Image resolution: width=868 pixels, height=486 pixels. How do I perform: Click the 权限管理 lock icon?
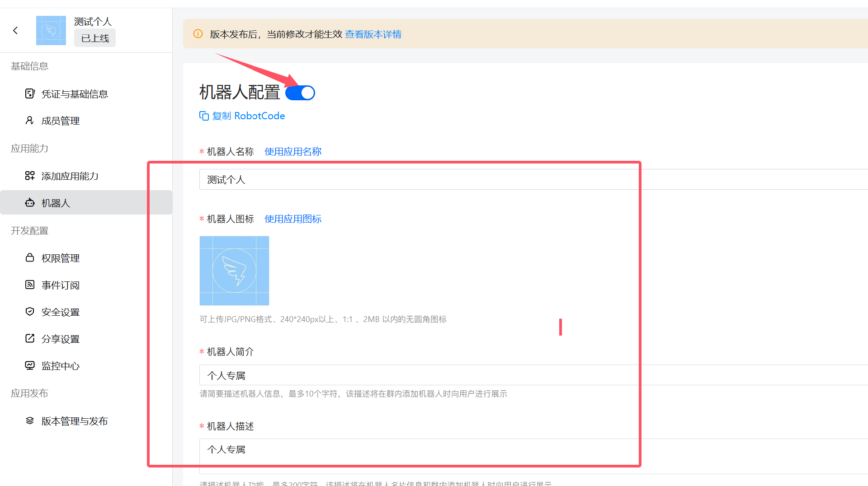[30, 257]
